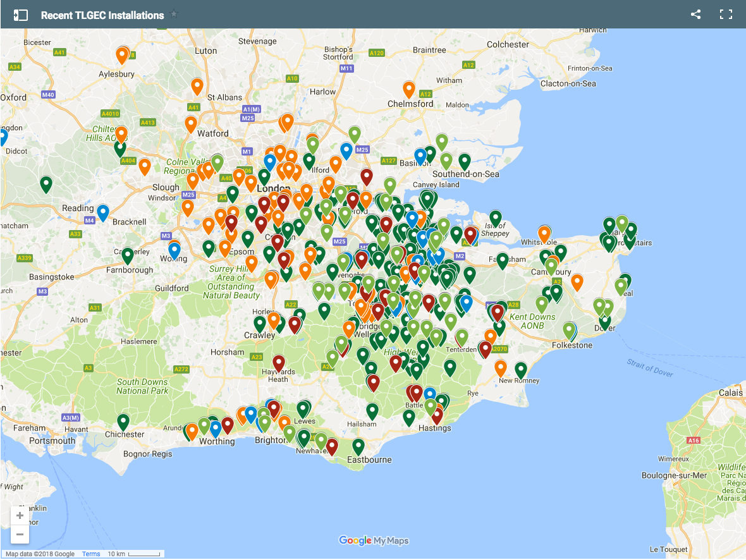Click the Share icon in the header
This screenshot has width=746, height=560.
[x=695, y=14]
